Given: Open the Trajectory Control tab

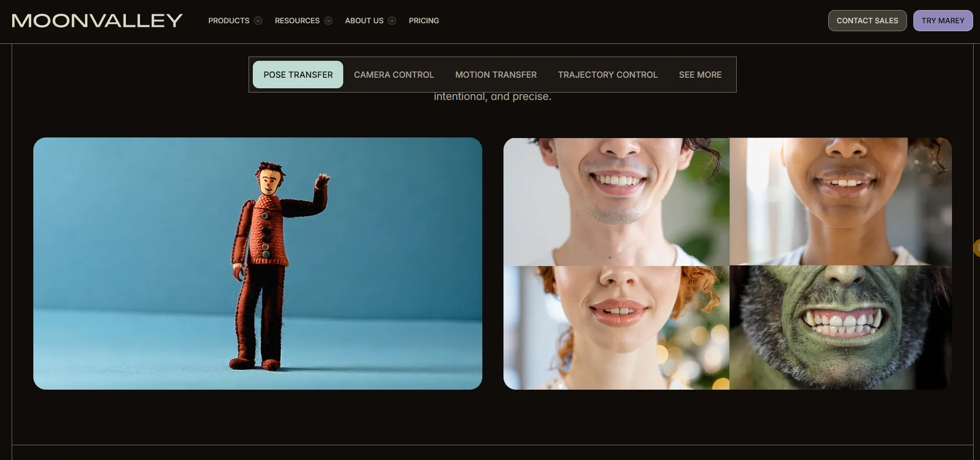Looking at the screenshot, I should click(x=607, y=75).
